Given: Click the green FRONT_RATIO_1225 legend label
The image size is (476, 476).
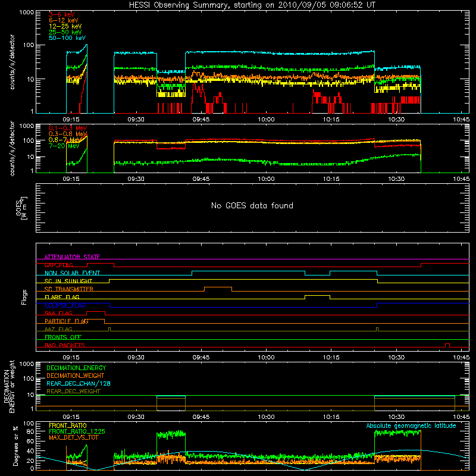Looking at the screenshot, I should click(x=77, y=431).
